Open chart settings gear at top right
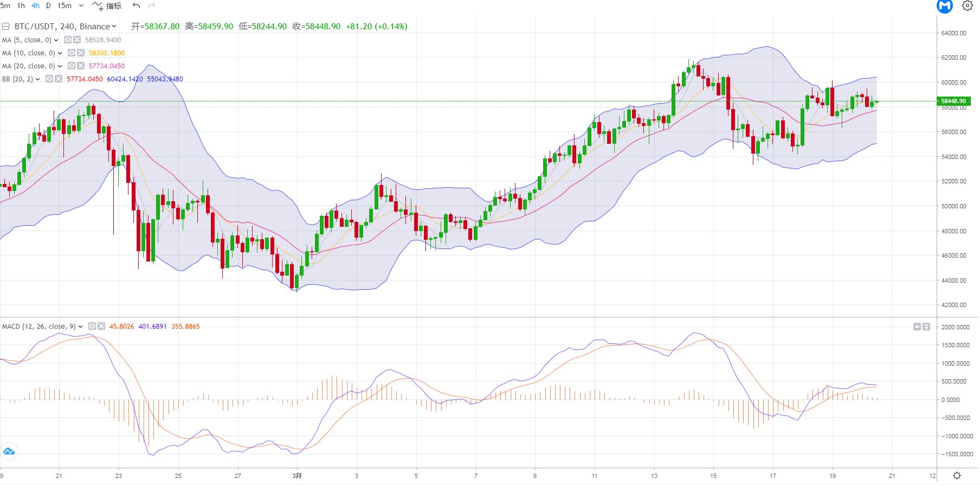The width and height of the screenshot is (980, 485). click(x=968, y=6)
